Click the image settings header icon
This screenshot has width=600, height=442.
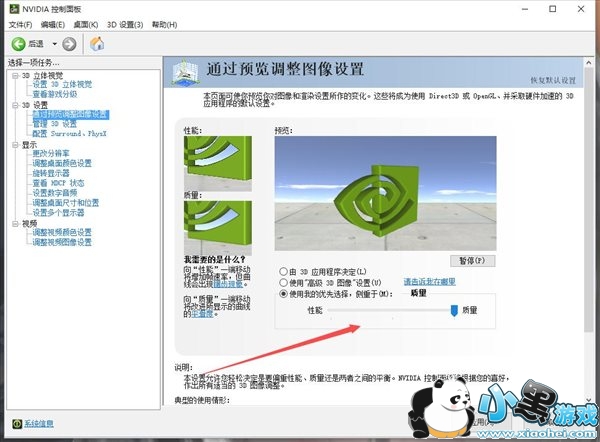coord(185,72)
